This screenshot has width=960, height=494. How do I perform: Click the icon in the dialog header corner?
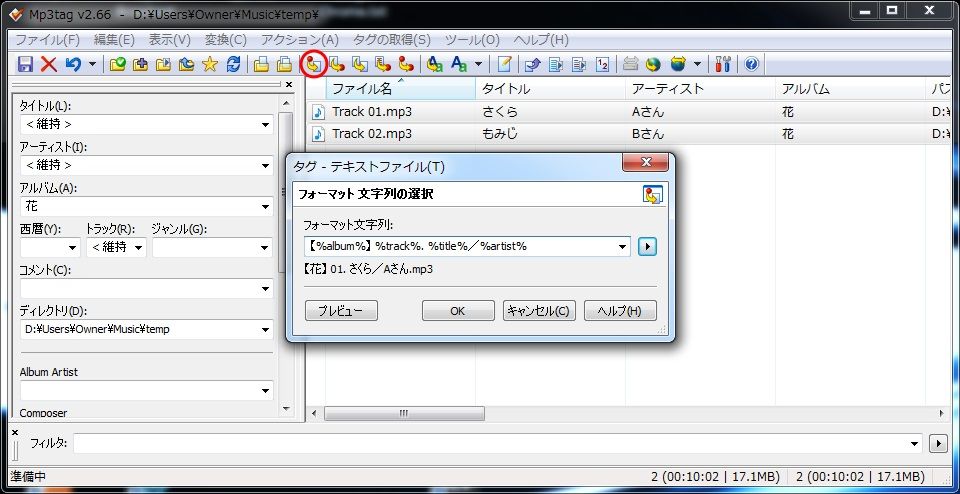653,195
